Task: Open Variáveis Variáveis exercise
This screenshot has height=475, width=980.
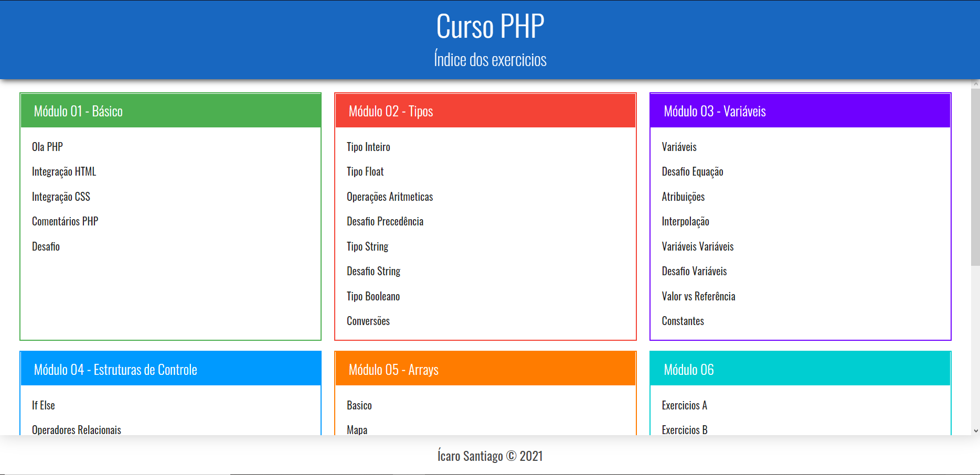Action: point(698,246)
